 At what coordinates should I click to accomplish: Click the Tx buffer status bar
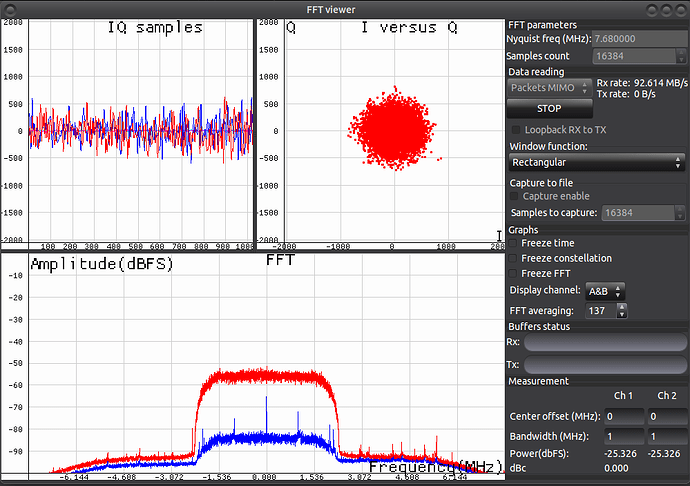pos(603,366)
